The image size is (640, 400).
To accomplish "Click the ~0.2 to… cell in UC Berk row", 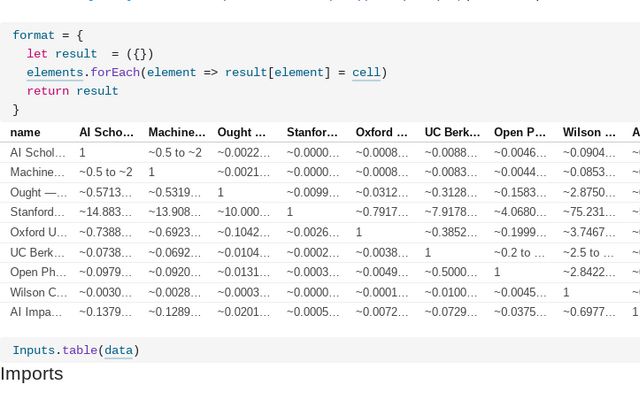I will [x=520, y=252].
